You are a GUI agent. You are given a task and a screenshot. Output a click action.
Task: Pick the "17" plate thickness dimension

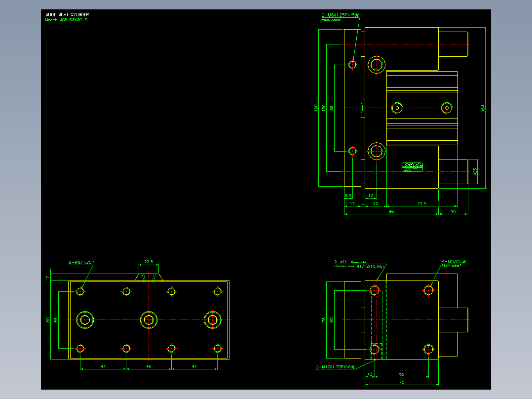pos(352,204)
